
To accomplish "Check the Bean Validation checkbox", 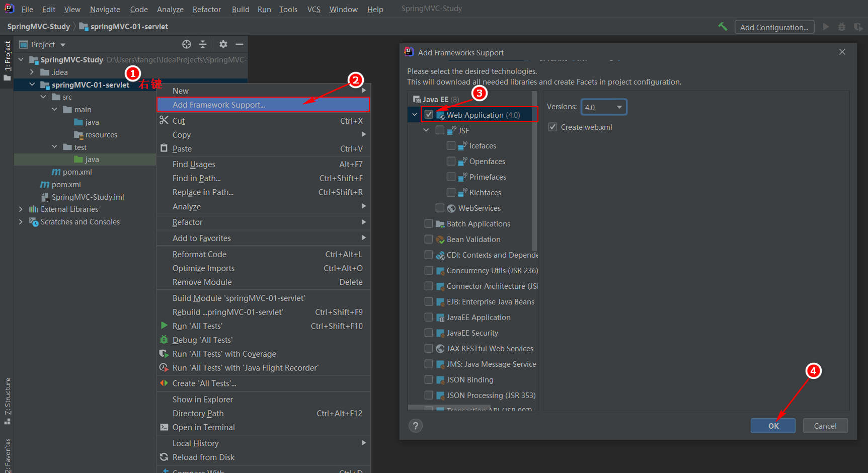I will [x=429, y=240].
